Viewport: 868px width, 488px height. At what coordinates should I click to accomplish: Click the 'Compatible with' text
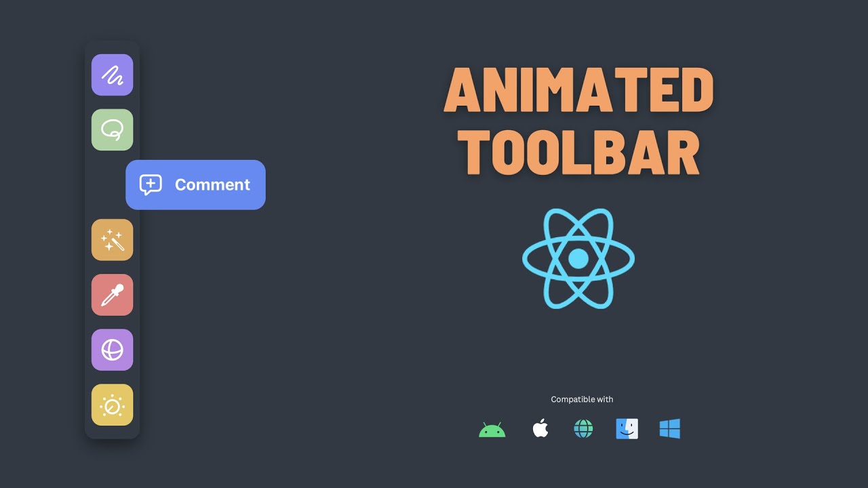click(582, 399)
